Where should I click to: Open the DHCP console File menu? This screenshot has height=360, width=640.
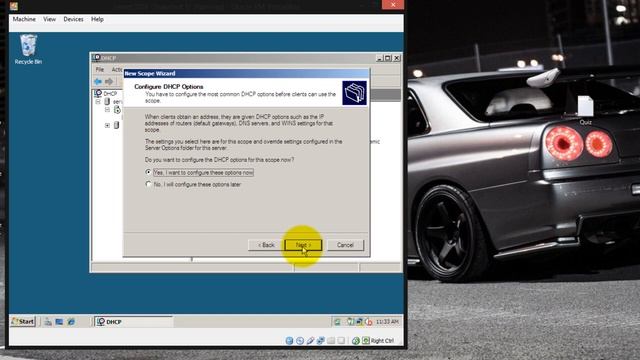(x=100, y=69)
